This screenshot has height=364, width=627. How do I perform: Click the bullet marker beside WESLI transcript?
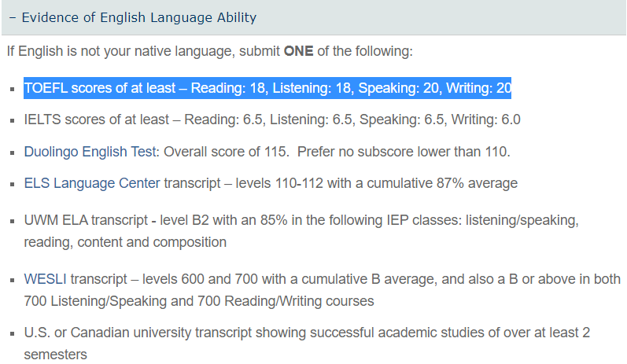click(x=13, y=280)
